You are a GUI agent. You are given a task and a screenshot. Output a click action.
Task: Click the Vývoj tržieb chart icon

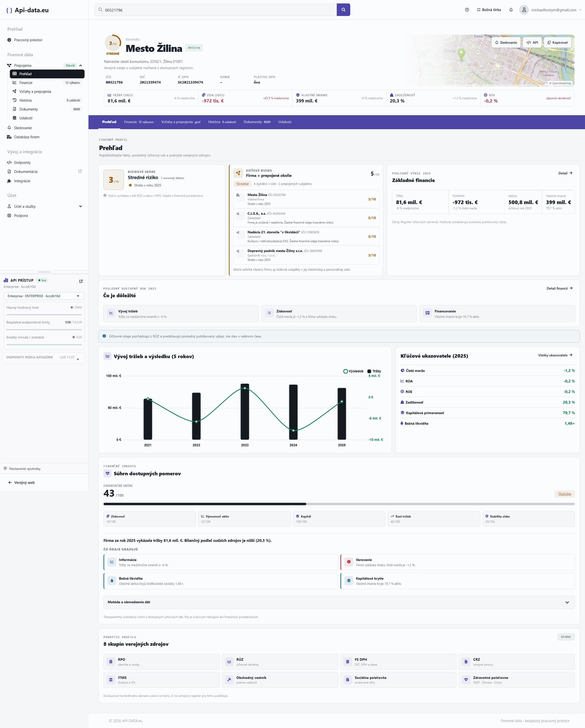(111, 313)
